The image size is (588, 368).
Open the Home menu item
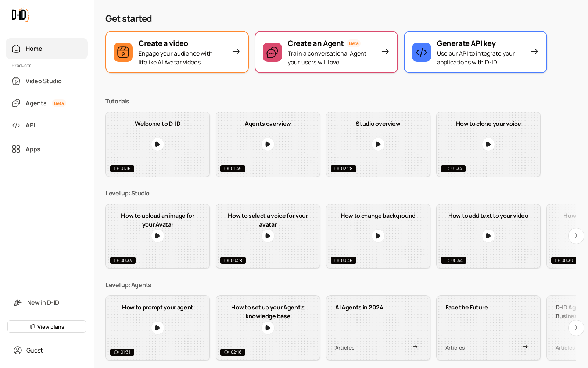tap(47, 49)
